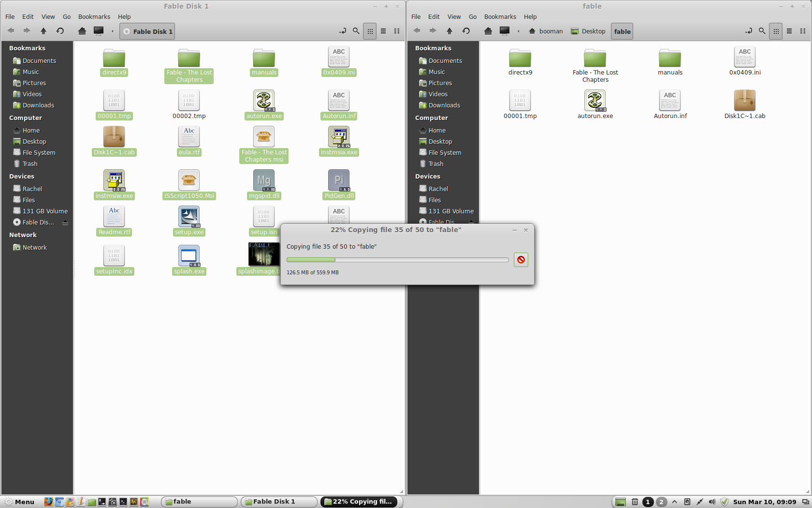This screenshot has height=508, width=812.
Task: Go up one folder in Fable Disk 1 window
Action: [43, 31]
